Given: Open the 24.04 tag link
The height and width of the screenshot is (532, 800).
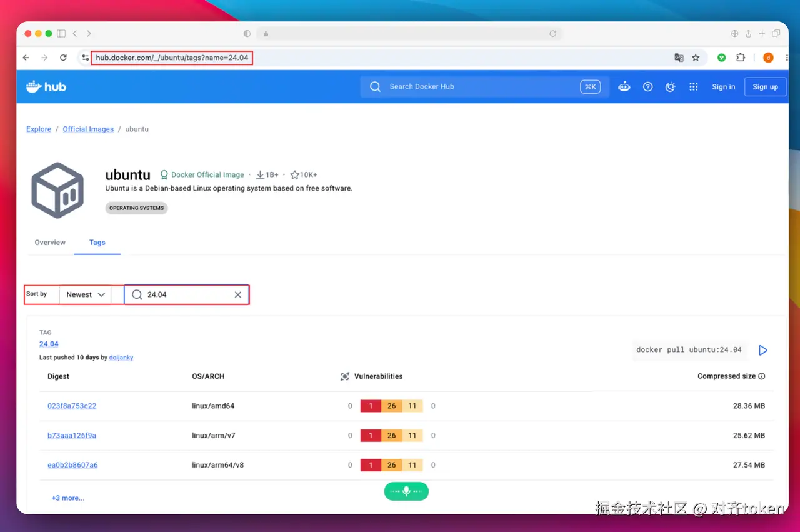Looking at the screenshot, I should pos(49,344).
